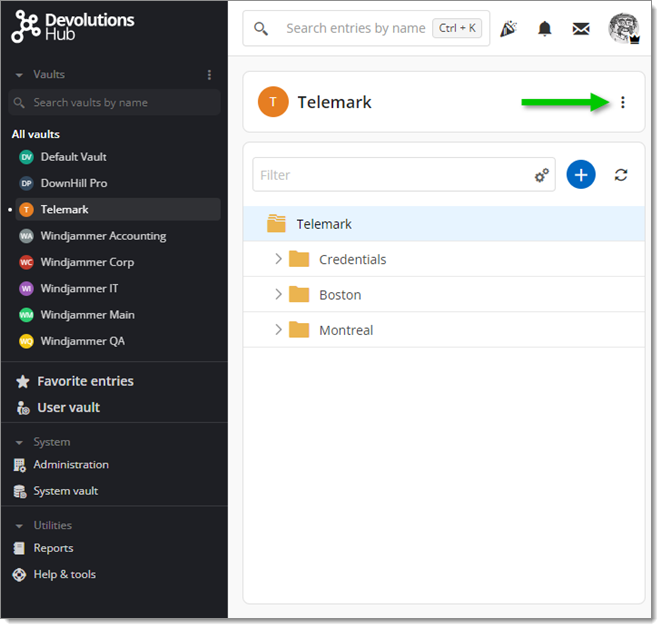Click the All vaults heading
Image resolution: width=662 pixels, height=629 pixels.
coord(36,134)
